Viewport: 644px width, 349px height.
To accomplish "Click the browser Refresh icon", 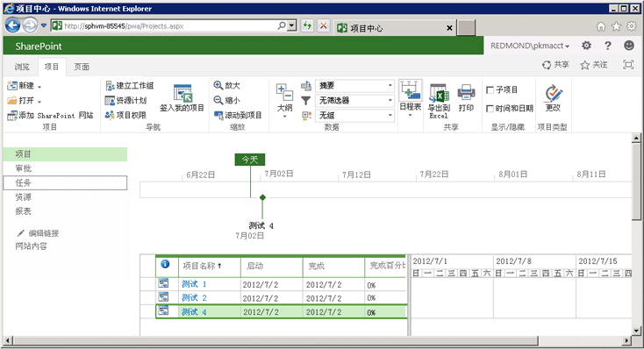I will [307, 25].
